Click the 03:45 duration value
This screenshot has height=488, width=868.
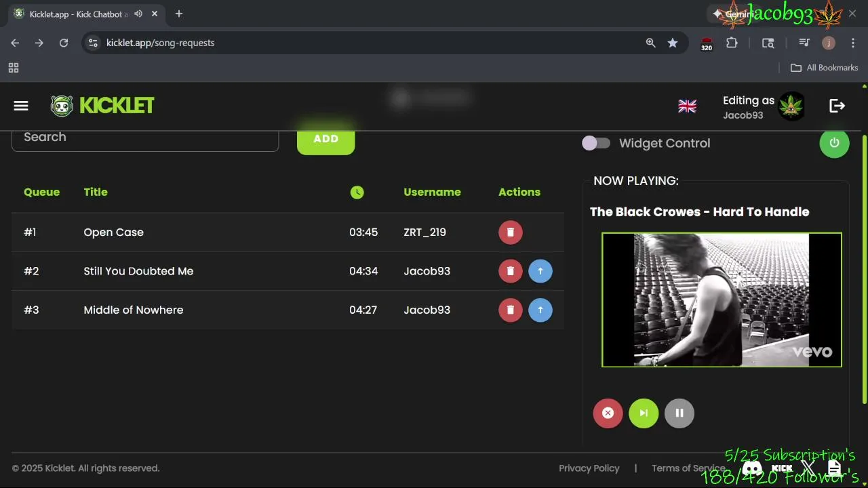(x=363, y=232)
